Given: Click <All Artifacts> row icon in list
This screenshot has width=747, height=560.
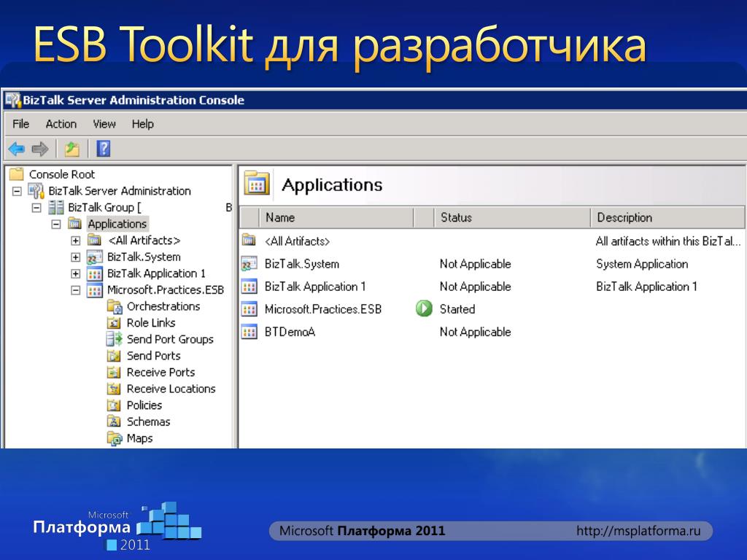Looking at the screenshot, I should (249, 239).
